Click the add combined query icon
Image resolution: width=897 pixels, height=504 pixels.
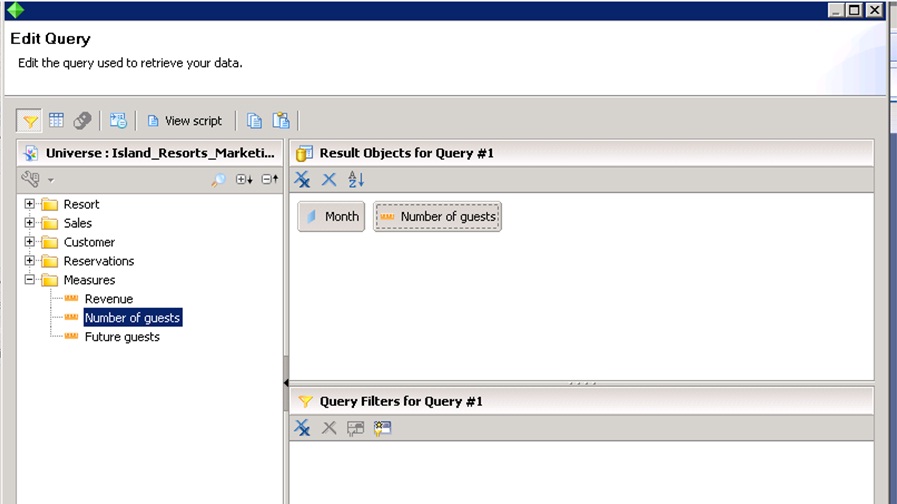(118, 120)
